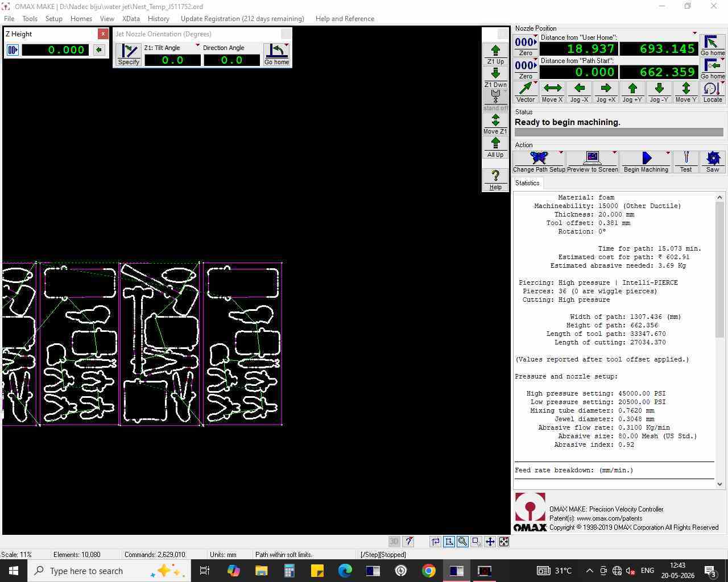Select the pan view tool

point(490,542)
